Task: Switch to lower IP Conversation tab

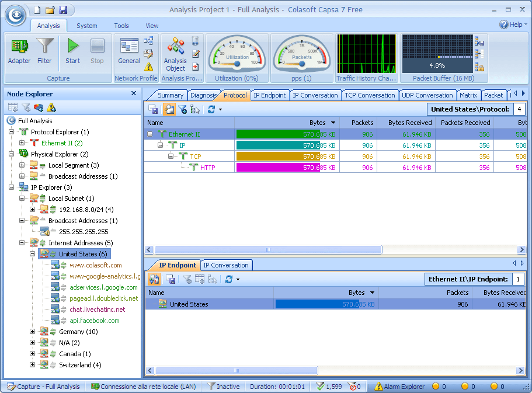Action: point(226,265)
